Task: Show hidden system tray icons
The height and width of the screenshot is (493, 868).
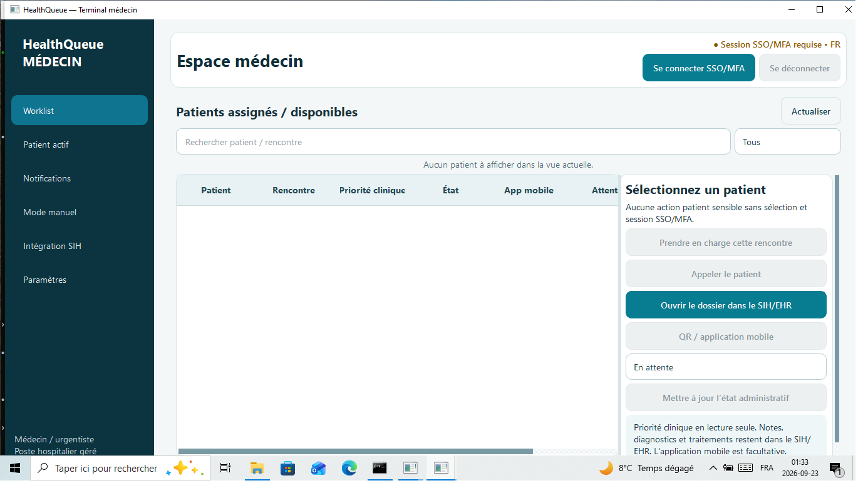Action: pyautogui.click(x=713, y=468)
